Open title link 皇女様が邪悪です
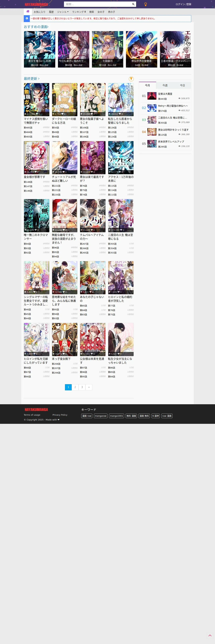This screenshot has width=215, height=644. point(34,177)
